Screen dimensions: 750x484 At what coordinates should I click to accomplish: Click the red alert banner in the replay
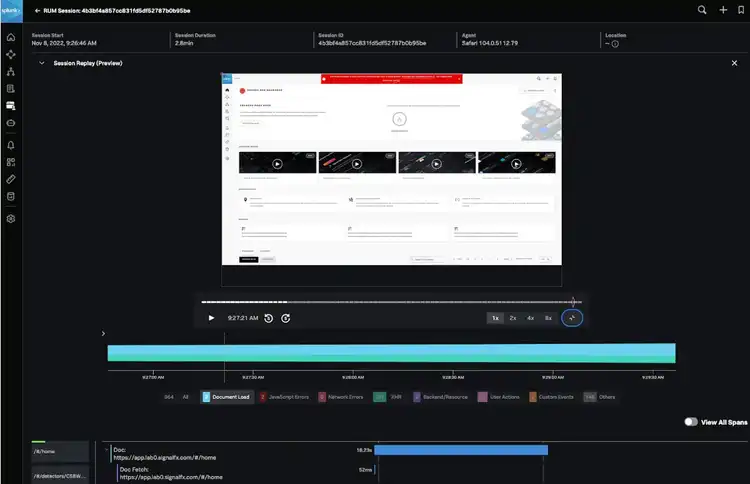[392, 78]
